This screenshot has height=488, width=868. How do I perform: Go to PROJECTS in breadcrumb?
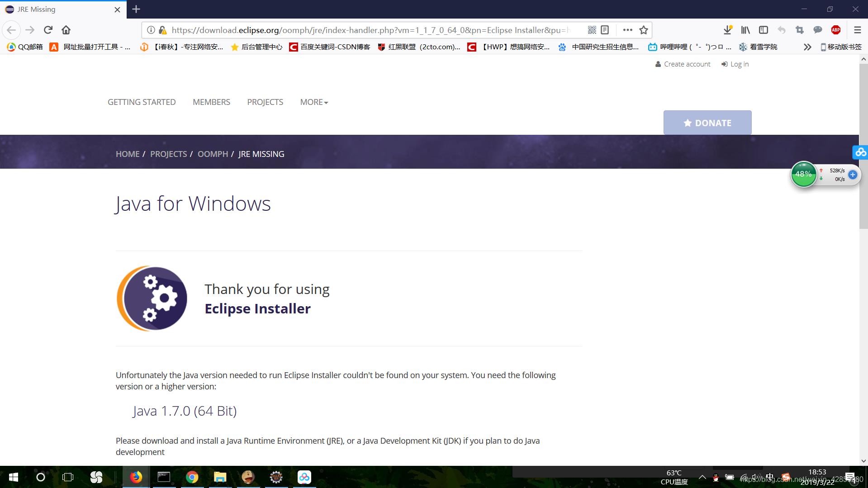click(x=168, y=154)
